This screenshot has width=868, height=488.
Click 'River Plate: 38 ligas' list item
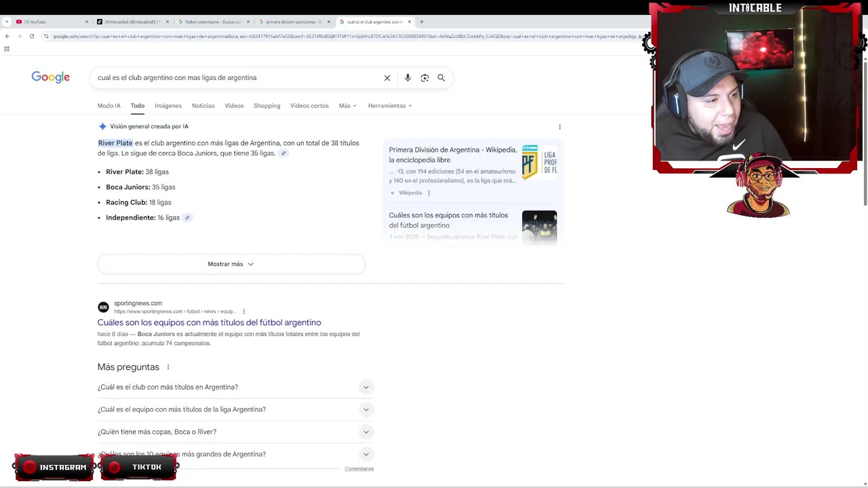pyautogui.click(x=137, y=172)
